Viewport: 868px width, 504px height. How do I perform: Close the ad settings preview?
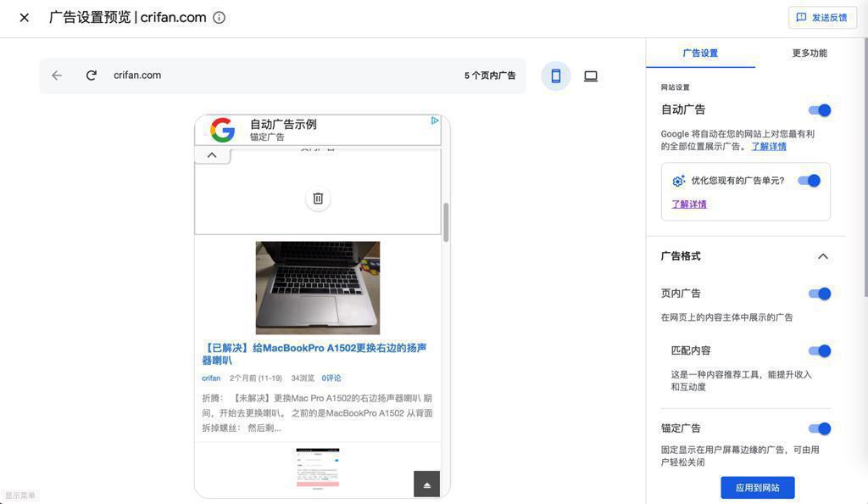[25, 18]
